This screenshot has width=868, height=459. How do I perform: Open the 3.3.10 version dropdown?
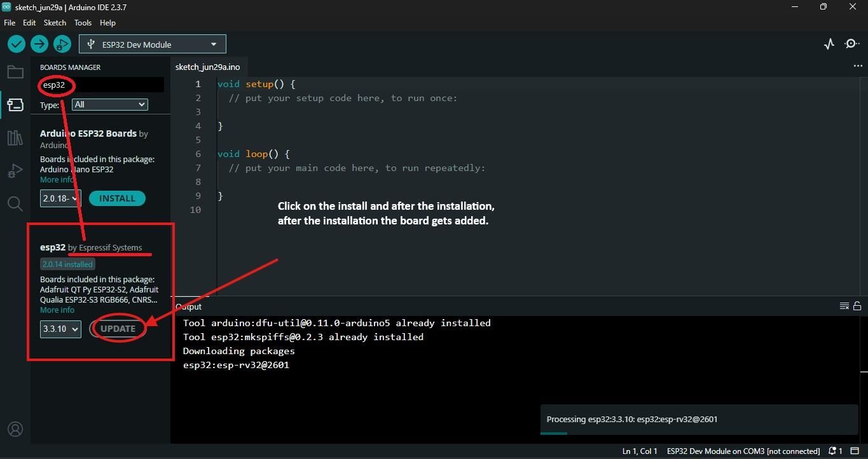60,329
